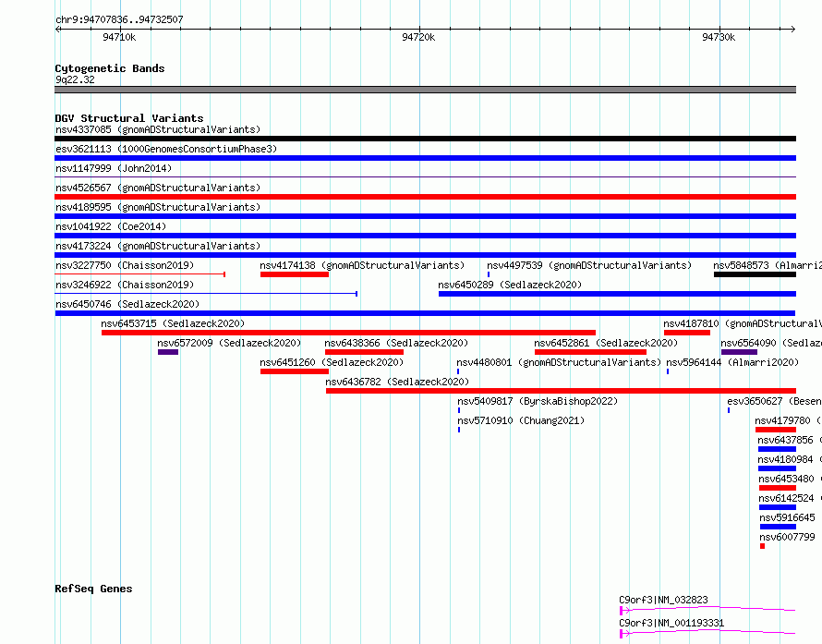Click the red nsv6452861 bar
Viewport: 822px width, 644px height.
[x=590, y=352]
